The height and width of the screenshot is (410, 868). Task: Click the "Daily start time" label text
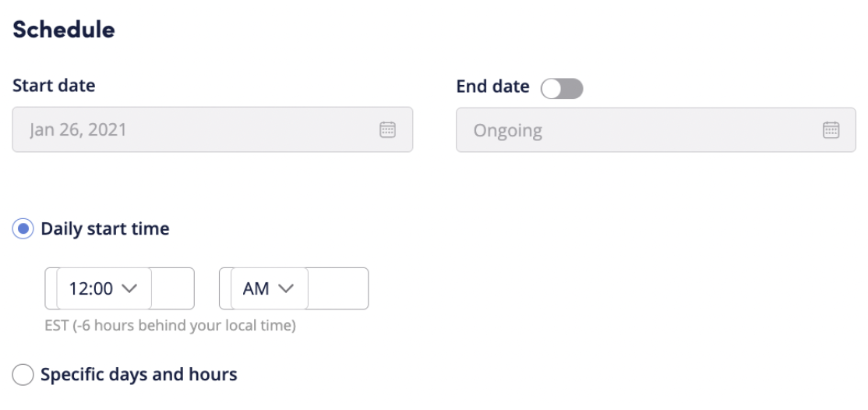point(104,229)
